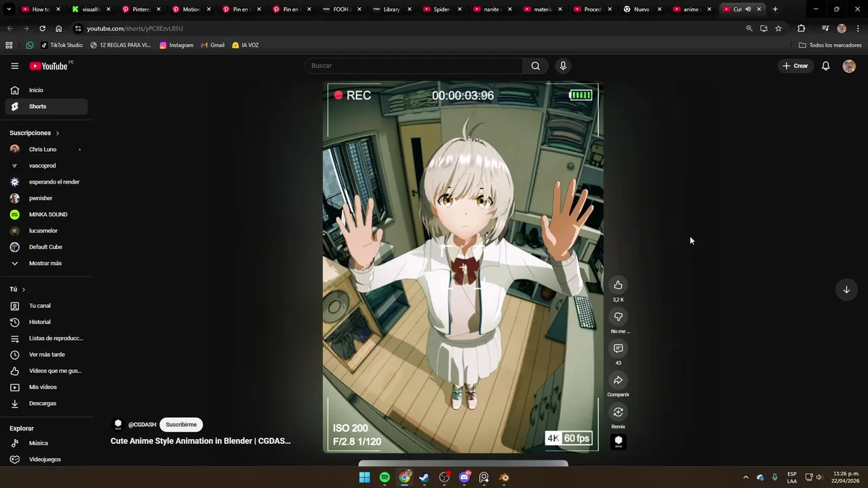Show hidden system tray icons
The image size is (868, 488).
(745, 477)
